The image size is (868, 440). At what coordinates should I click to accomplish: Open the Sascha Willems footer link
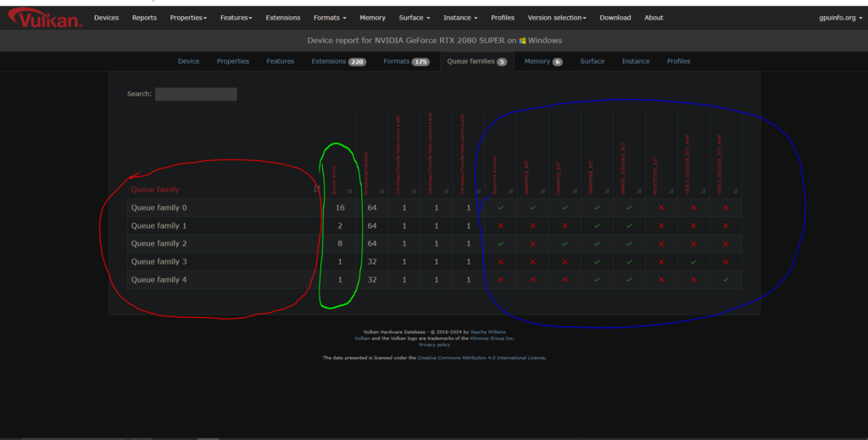click(487, 332)
